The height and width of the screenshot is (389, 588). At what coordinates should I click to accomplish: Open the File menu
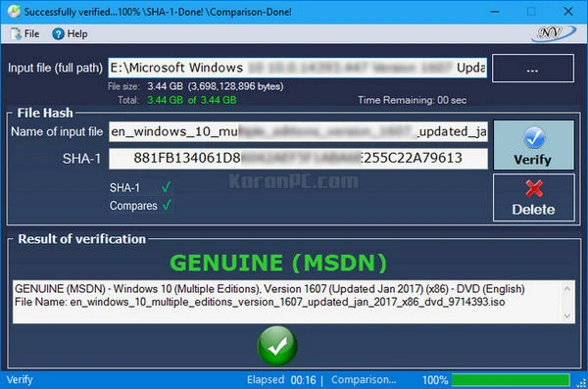(24, 34)
